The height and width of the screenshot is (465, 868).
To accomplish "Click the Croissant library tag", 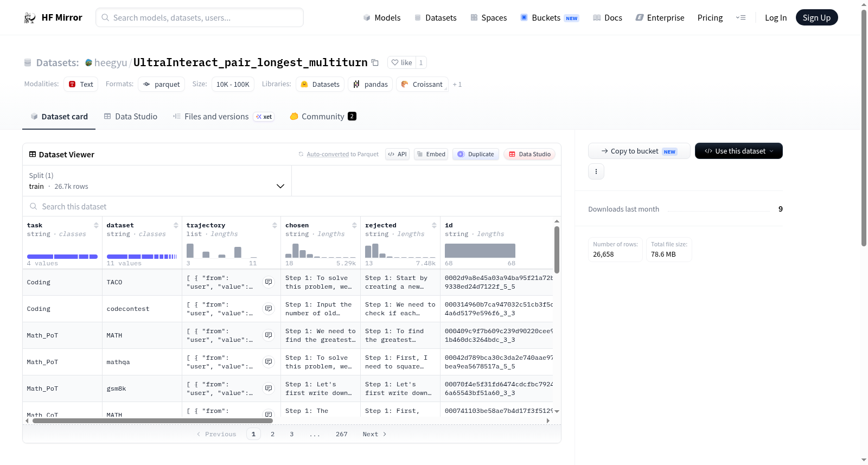I will click(422, 84).
